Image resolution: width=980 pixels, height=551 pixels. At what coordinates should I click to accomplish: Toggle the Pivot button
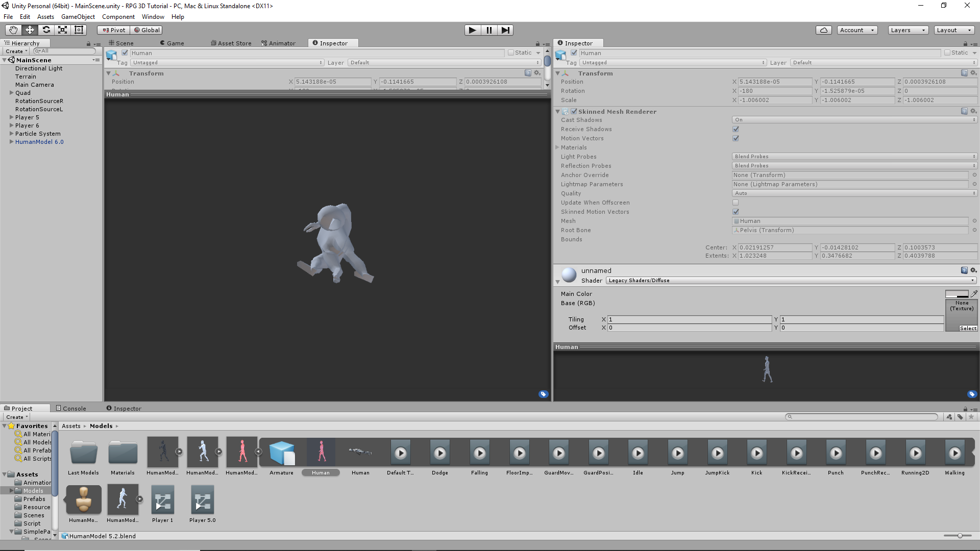[x=113, y=30]
